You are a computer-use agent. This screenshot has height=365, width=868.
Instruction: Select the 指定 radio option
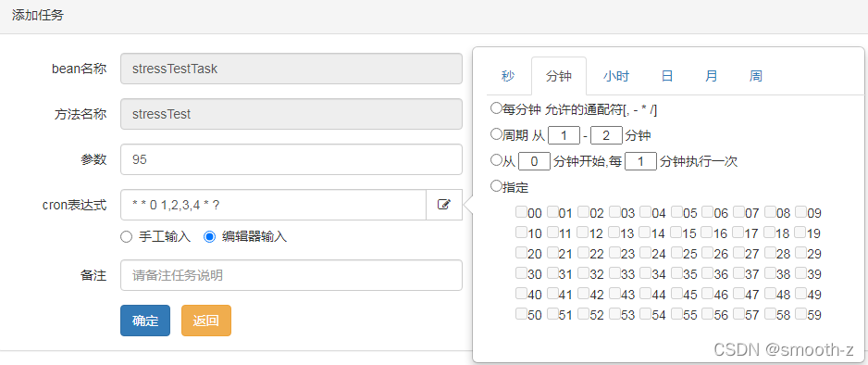[x=496, y=186]
